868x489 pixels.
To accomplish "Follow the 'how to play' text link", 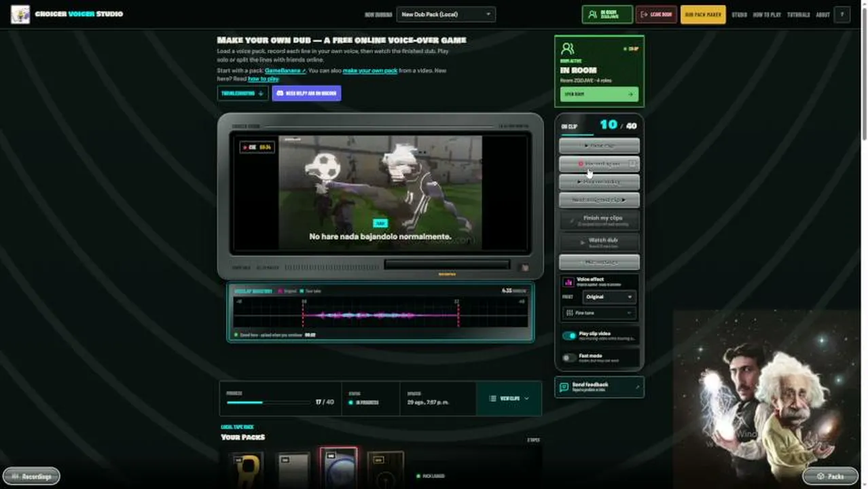I will 264,79.
